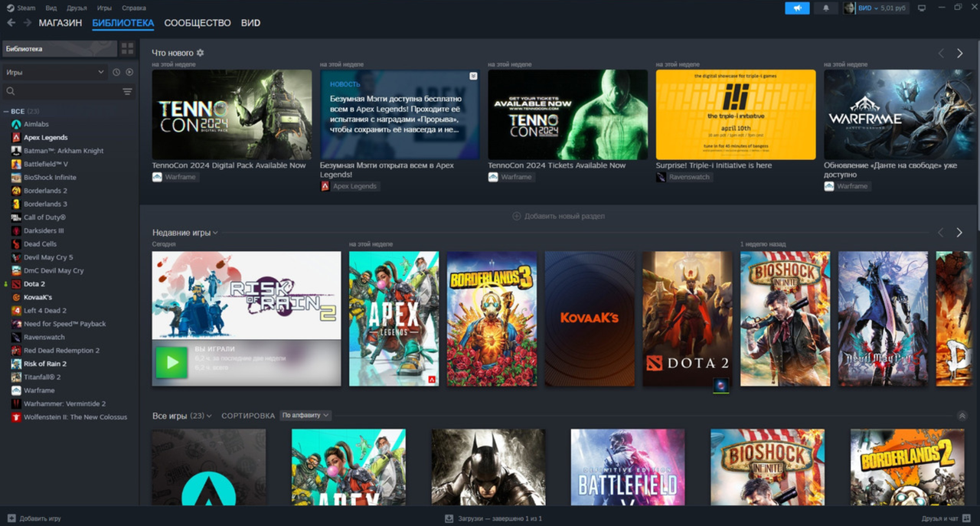Click the user avatar picture
The width and height of the screenshot is (980, 526).
click(x=849, y=8)
